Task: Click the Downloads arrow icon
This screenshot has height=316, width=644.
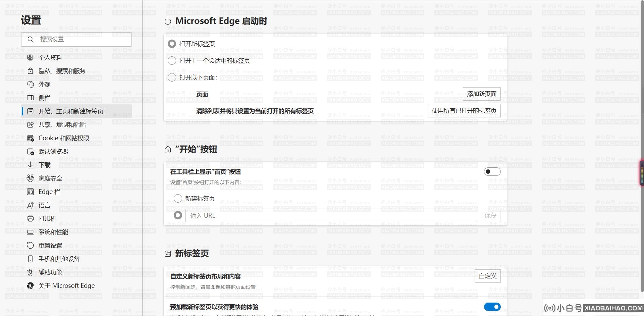Action: coord(30,165)
